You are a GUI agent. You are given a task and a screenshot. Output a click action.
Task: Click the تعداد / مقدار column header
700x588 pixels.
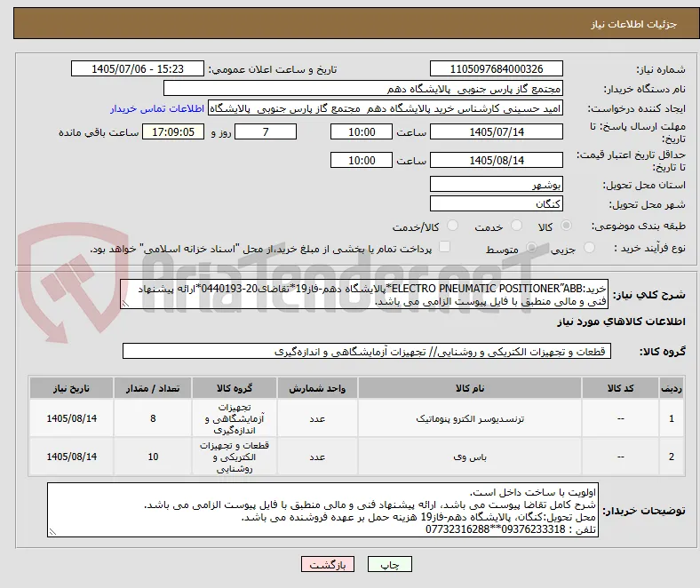tap(153, 388)
